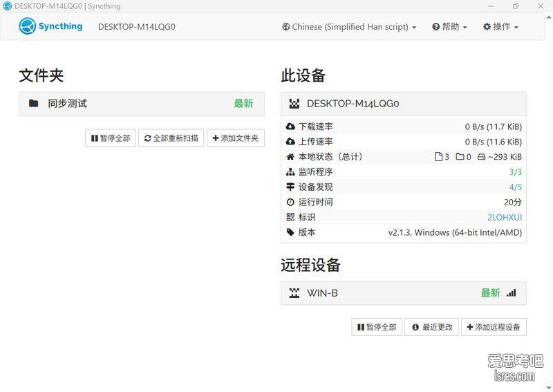The width and height of the screenshot is (553, 392).
Task: Click the 文件夹 section heading
Action: (41, 75)
